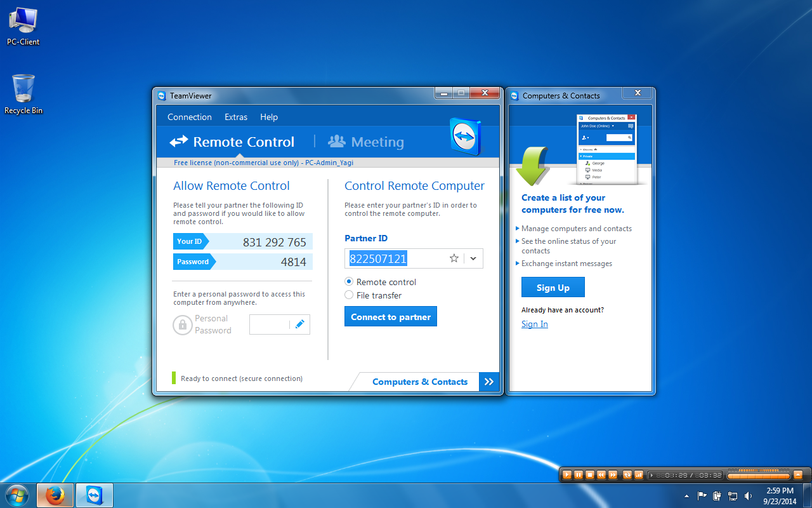Click the play button on media widget
This screenshot has width=812, height=508.
pos(567,475)
